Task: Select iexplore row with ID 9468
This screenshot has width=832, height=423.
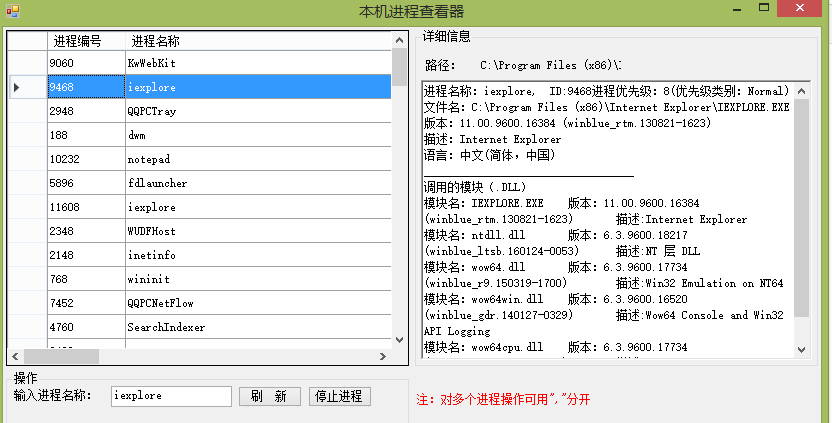Action: (258, 87)
